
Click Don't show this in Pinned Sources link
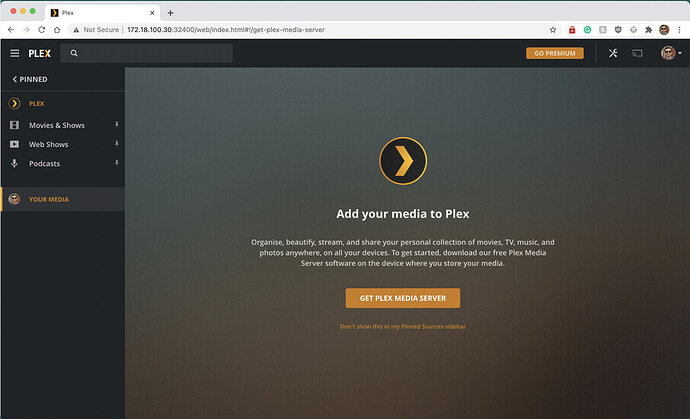(x=403, y=327)
